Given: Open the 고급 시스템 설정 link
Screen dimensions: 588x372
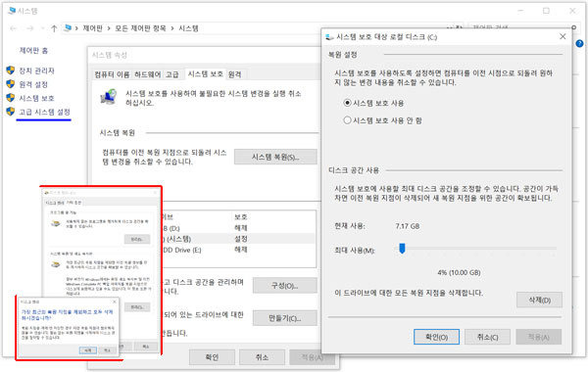Looking at the screenshot, I should point(45,112).
